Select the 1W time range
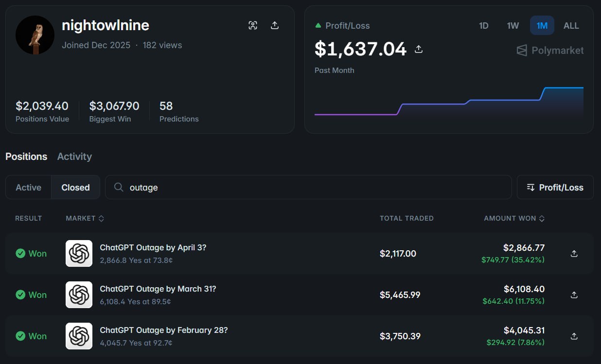The image size is (601, 364). click(x=513, y=26)
